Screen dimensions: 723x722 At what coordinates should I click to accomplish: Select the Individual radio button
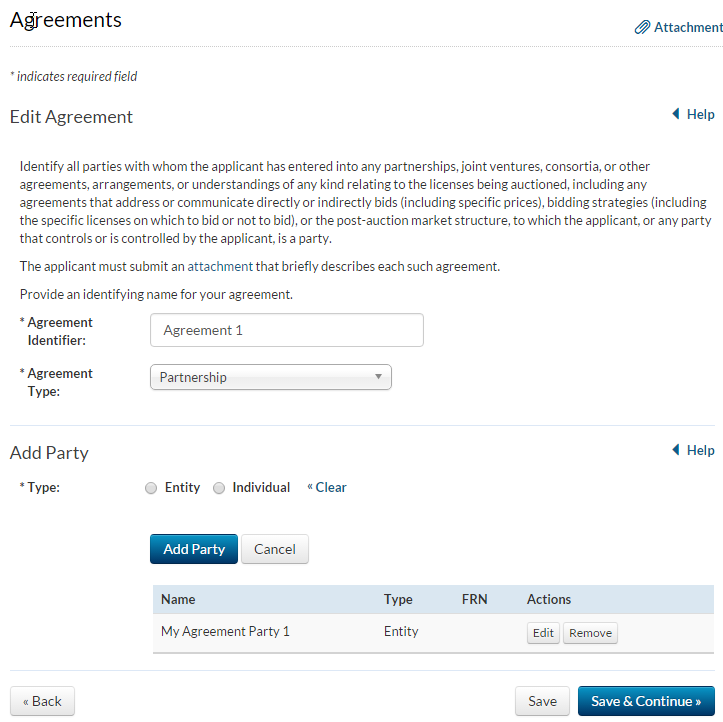pos(219,488)
